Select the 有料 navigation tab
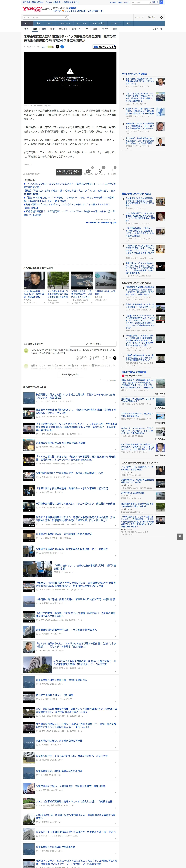186x868 pixels. [129, 24]
